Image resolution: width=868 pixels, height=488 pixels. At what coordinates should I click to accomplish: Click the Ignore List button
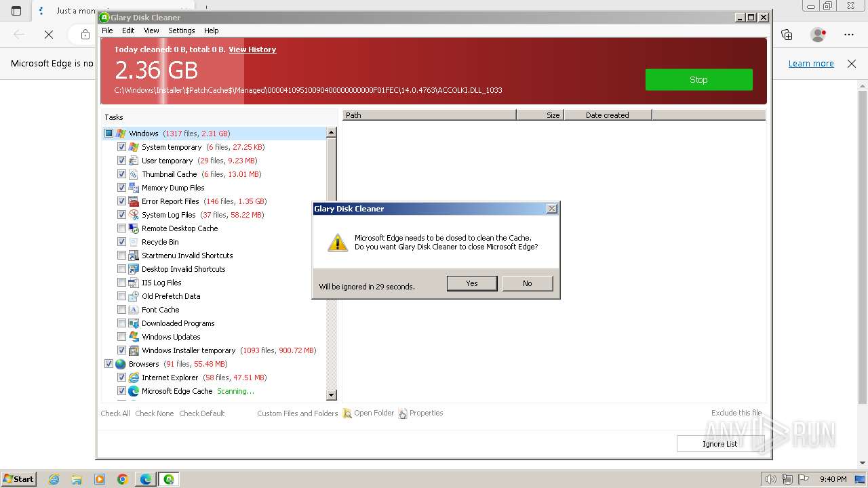pos(720,444)
